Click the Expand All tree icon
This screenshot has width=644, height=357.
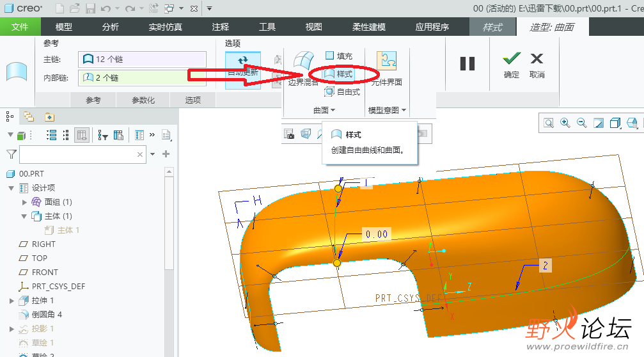coord(51,135)
